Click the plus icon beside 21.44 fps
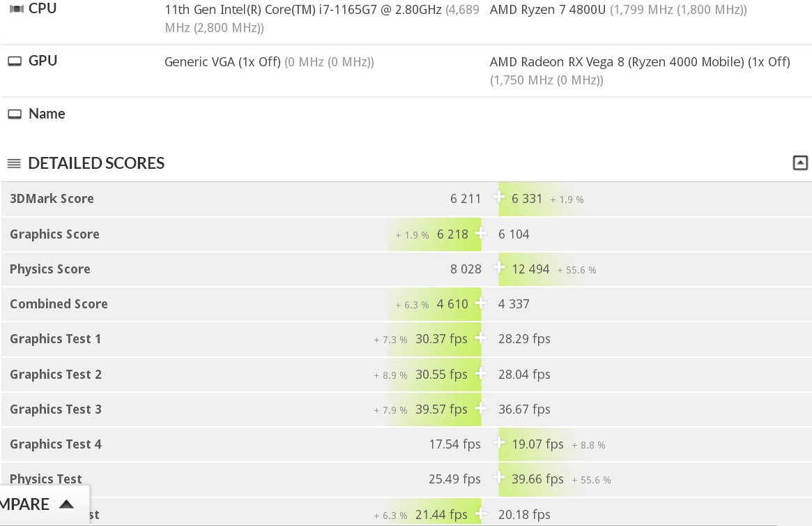The image size is (812, 526). pos(480,515)
